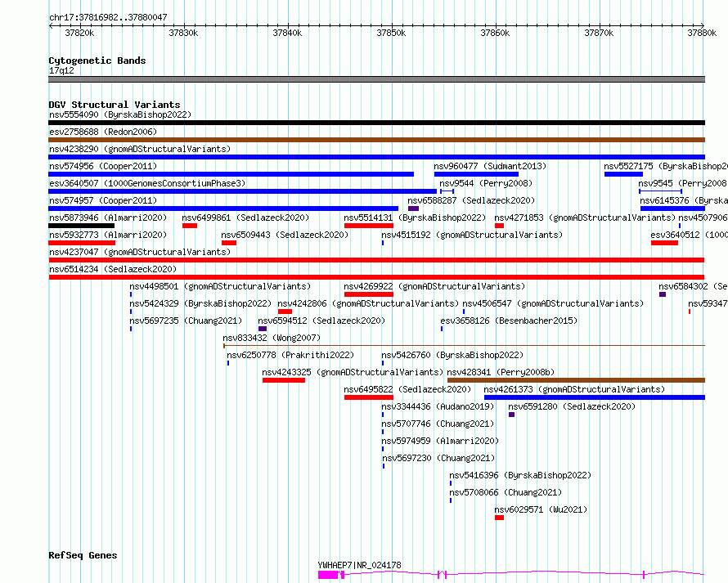Click nsv428341 (Perry2008b) label
Viewport: 728px width, 583px height.
501,372
